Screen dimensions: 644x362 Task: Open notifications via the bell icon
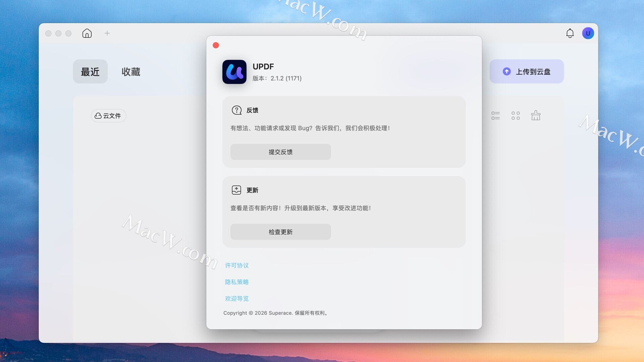point(570,33)
